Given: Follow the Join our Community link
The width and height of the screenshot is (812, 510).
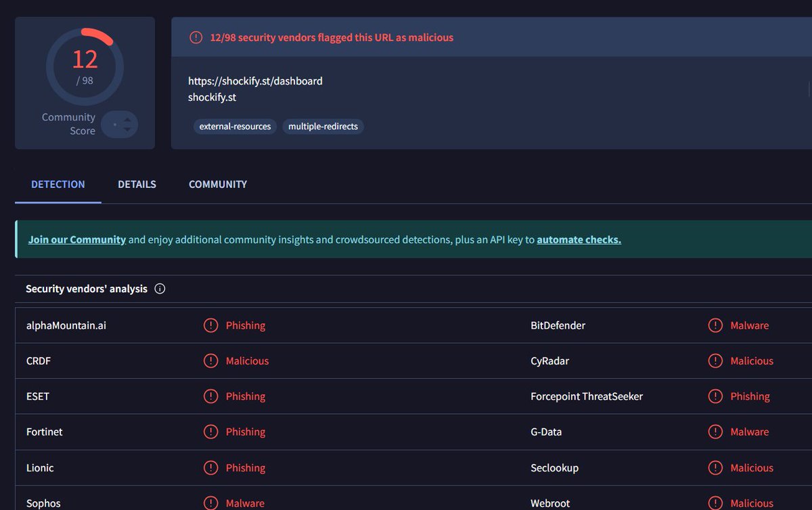Looking at the screenshot, I should tap(77, 239).
